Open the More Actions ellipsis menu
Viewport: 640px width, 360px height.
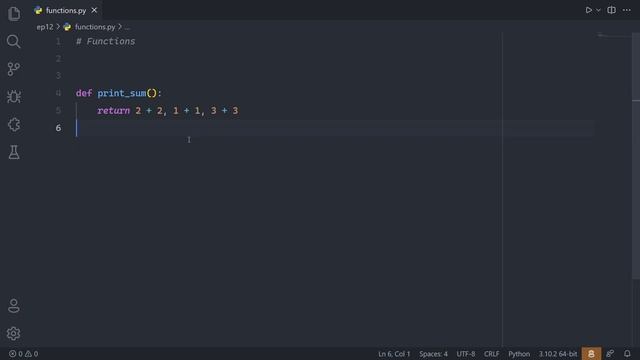click(627, 10)
